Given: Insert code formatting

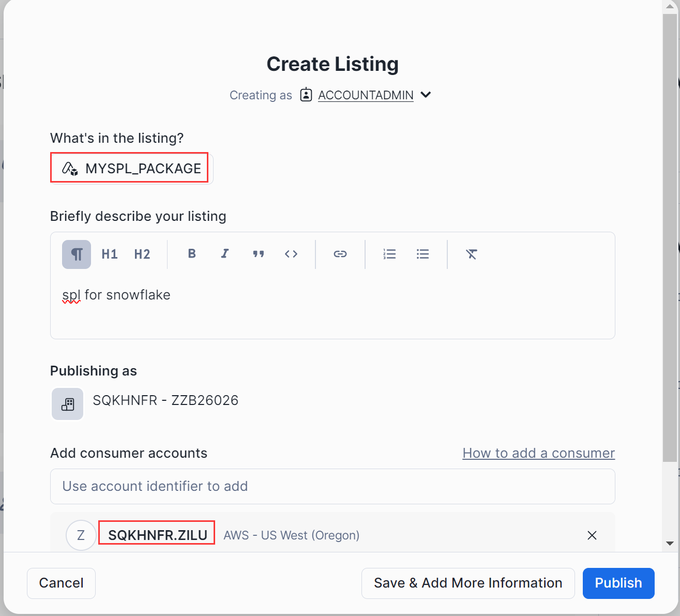Looking at the screenshot, I should (x=291, y=254).
